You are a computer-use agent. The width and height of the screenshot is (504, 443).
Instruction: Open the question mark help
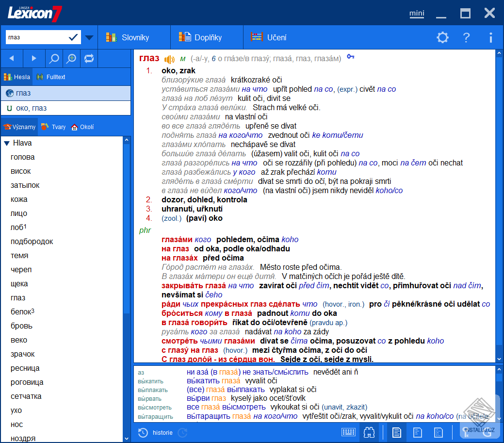pos(466,38)
